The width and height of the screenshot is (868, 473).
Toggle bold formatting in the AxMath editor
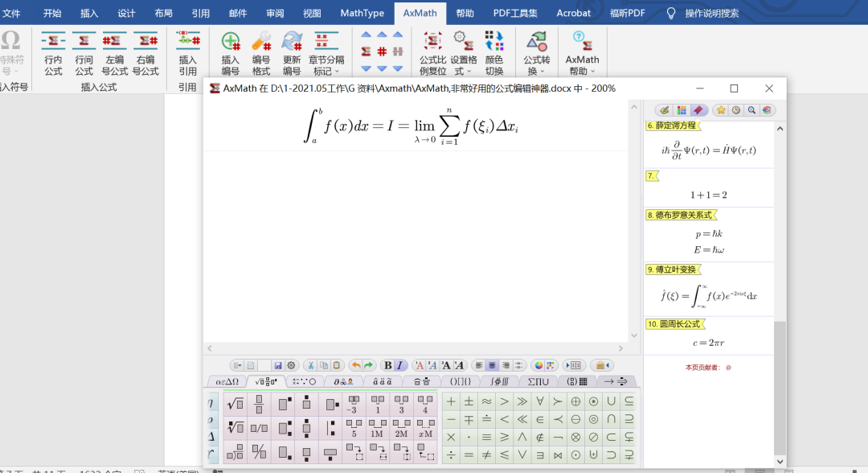click(x=388, y=364)
